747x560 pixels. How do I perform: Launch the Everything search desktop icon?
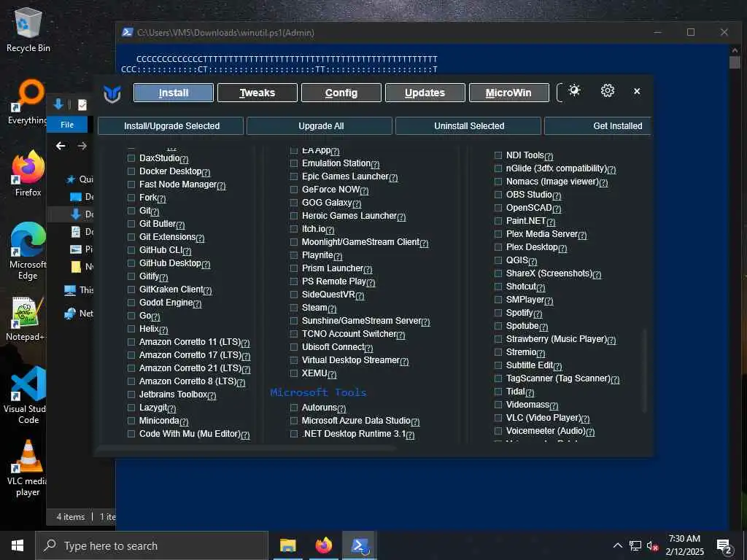28,102
